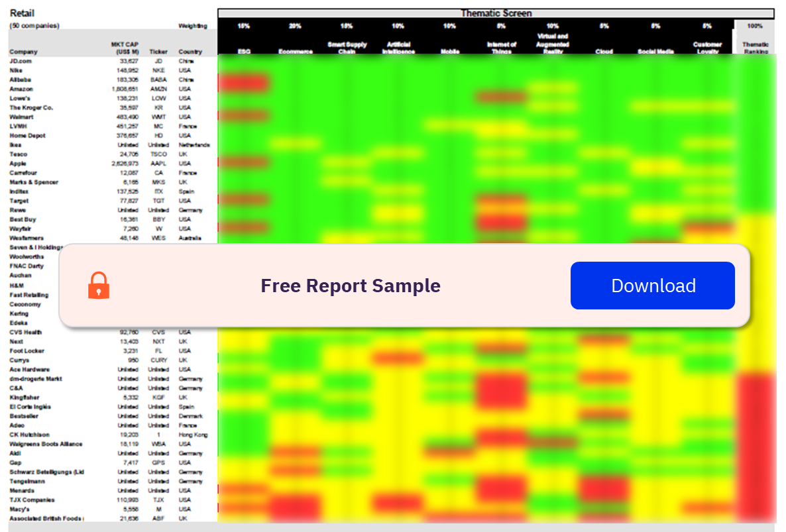Click the MKT CAP column label
Image resolution: width=786 pixels, height=532 pixels.
tap(125, 48)
